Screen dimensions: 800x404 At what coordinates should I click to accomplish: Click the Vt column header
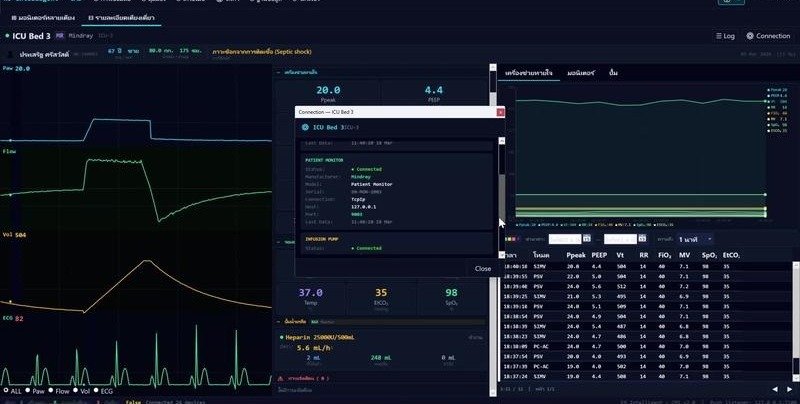point(620,255)
